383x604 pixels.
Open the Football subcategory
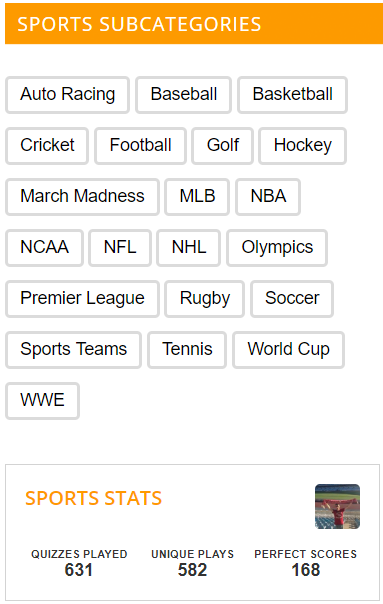(x=140, y=146)
